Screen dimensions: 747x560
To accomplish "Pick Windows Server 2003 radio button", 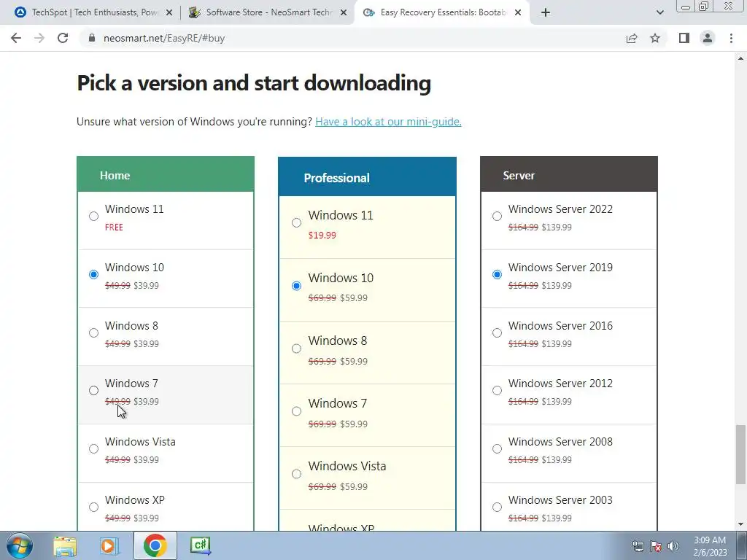I will coord(497,507).
